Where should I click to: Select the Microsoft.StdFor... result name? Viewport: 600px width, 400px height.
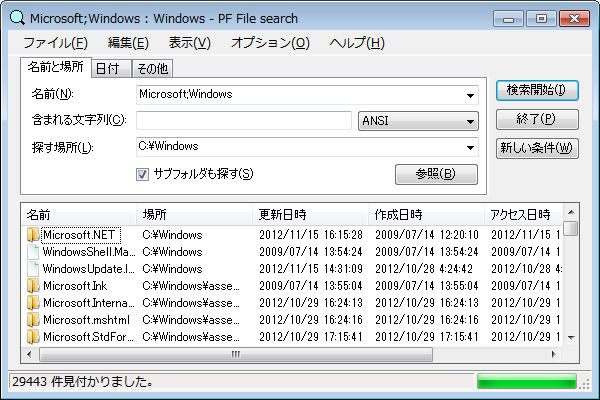click(88, 337)
